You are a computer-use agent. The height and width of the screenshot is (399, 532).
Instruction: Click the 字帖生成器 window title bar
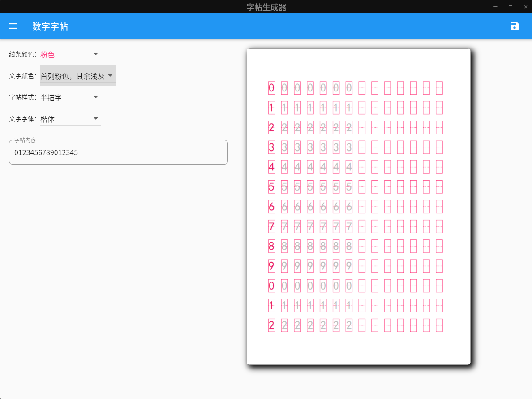(266, 7)
